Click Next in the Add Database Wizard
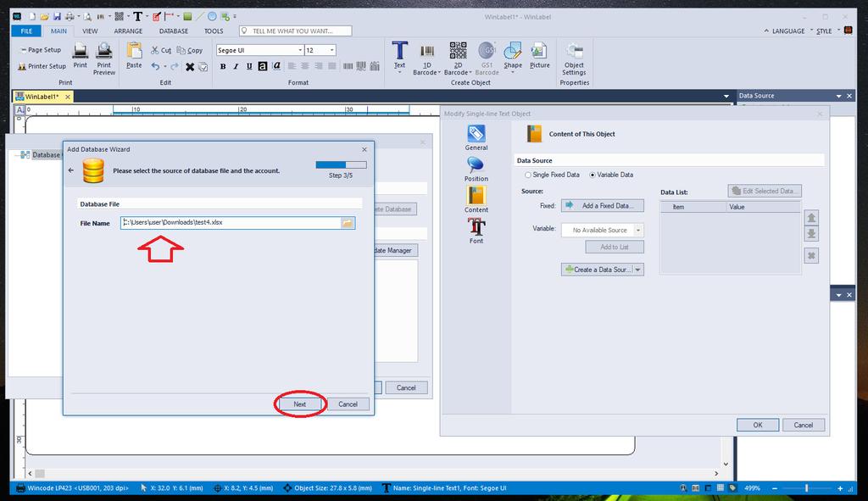The image size is (868, 501). point(299,404)
